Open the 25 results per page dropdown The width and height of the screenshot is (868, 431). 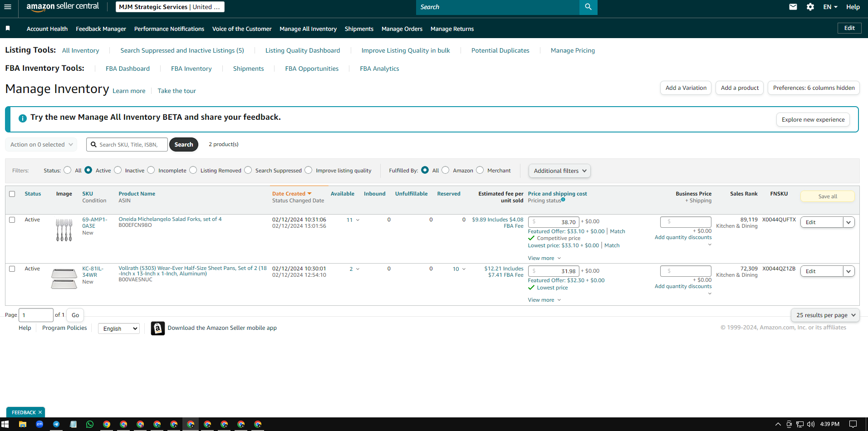click(x=825, y=315)
